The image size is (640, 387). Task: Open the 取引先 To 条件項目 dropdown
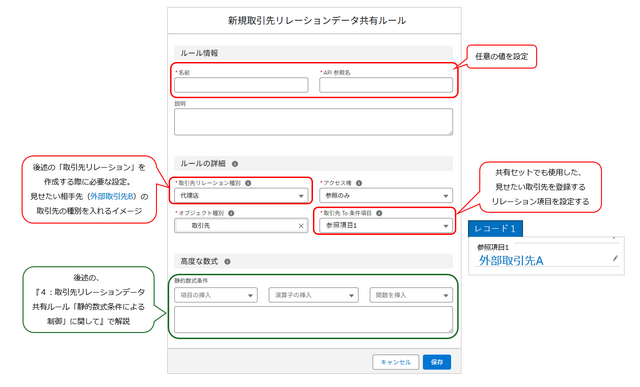(x=386, y=225)
